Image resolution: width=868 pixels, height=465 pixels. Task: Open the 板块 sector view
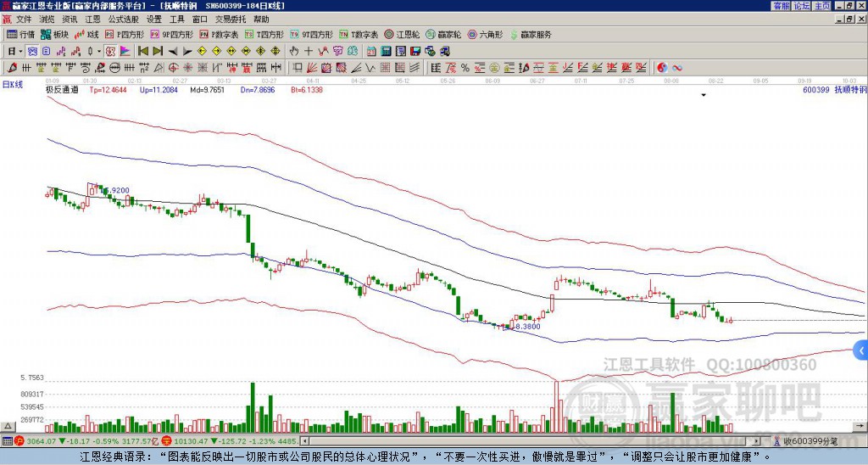54,34
